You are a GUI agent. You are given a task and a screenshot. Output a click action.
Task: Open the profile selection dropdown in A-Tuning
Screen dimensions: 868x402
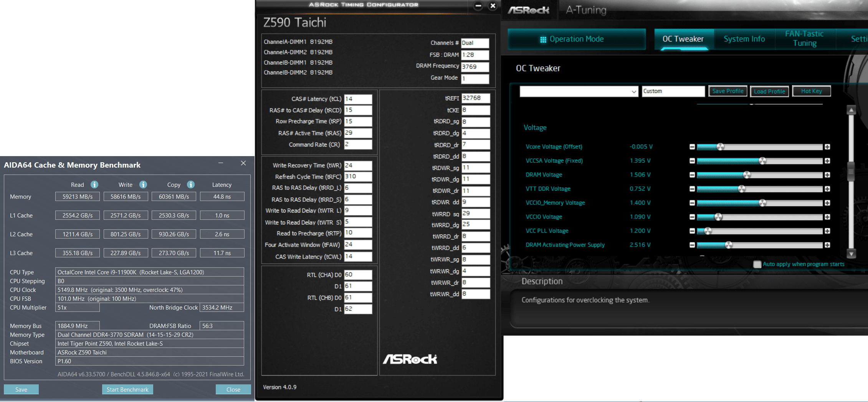tap(579, 91)
